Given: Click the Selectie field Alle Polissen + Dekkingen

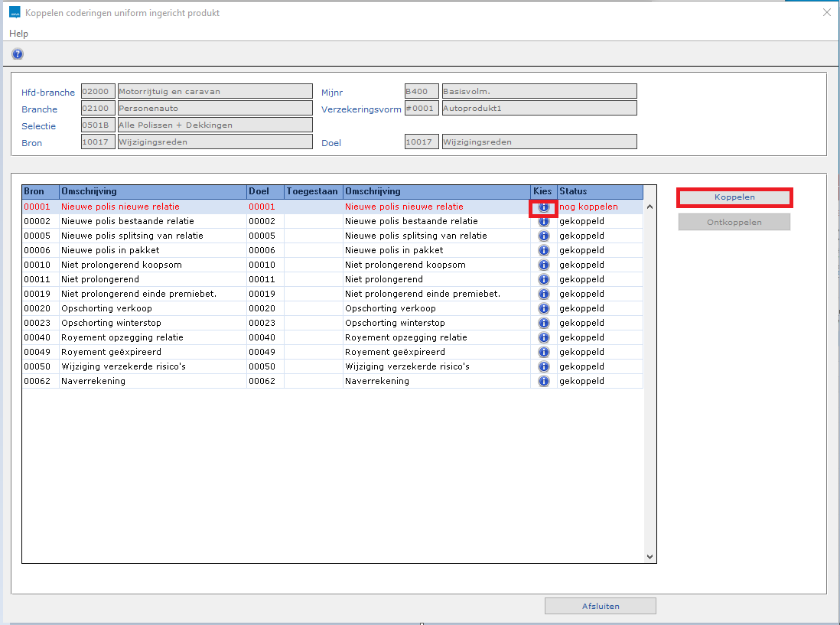Looking at the screenshot, I should click(213, 125).
